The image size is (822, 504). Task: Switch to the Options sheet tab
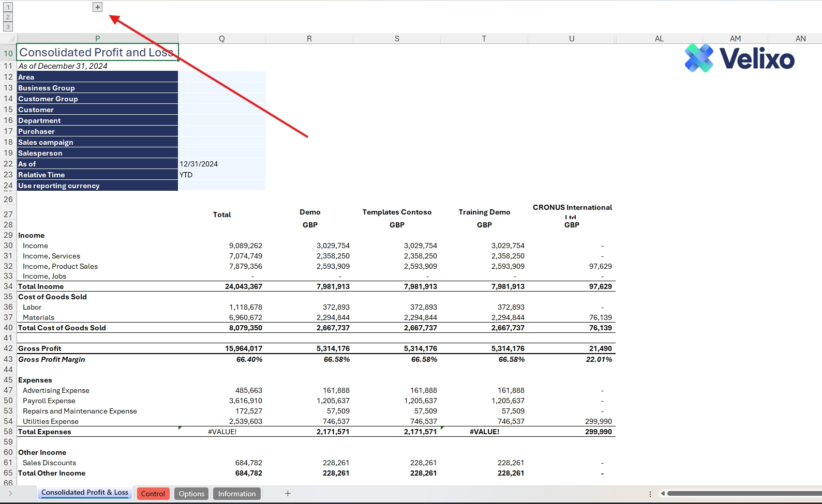click(x=191, y=494)
